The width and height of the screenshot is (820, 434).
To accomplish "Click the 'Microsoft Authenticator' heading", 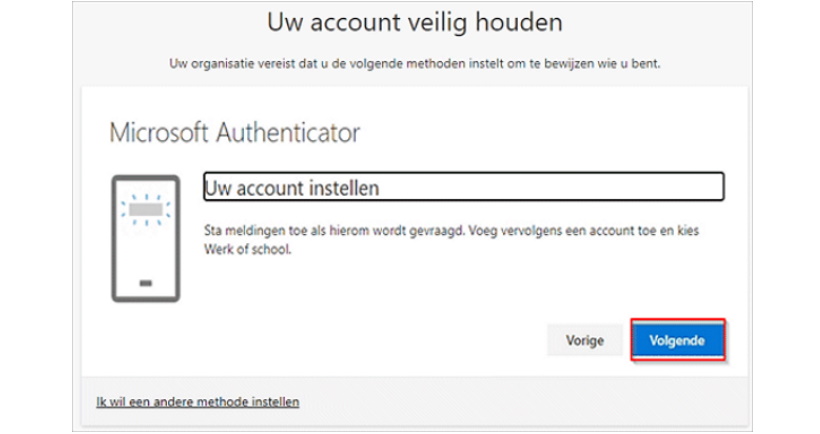I will coord(234,132).
